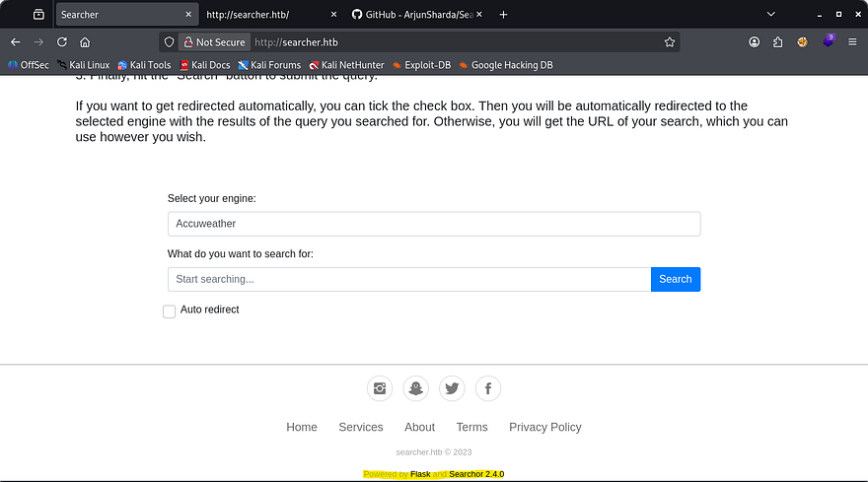Image resolution: width=868 pixels, height=482 pixels.
Task: Open the Exploit-DB bookmark
Action: tap(426, 65)
